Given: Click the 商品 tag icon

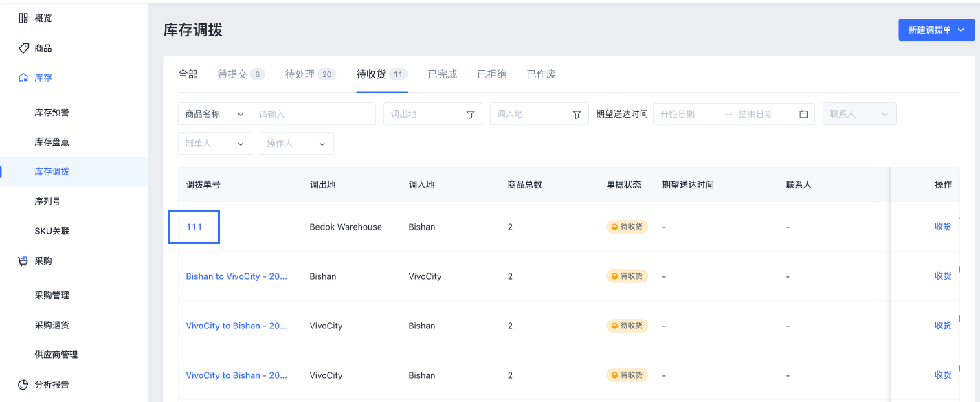Looking at the screenshot, I should click(x=23, y=48).
